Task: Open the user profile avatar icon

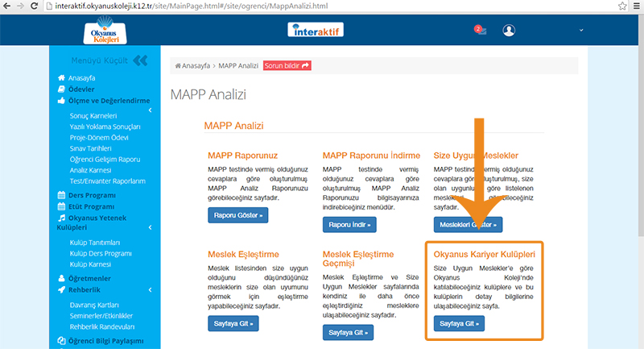Action: (509, 30)
